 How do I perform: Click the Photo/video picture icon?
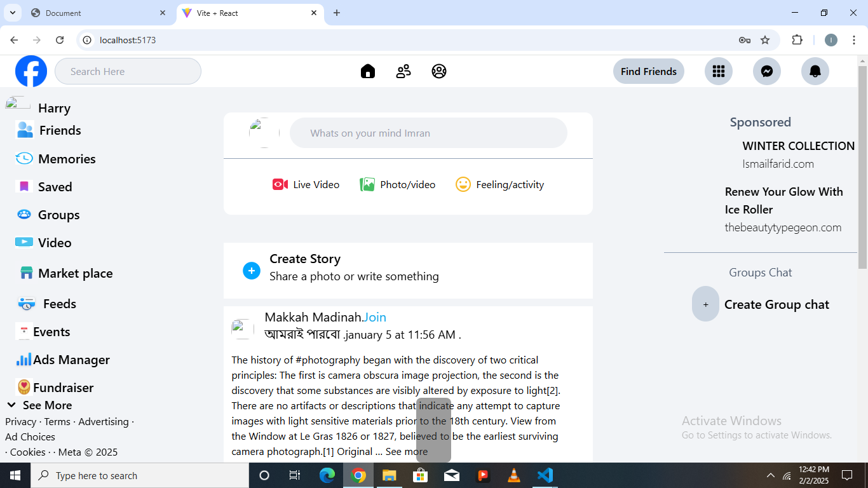pyautogui.click(x=367, y=184)
